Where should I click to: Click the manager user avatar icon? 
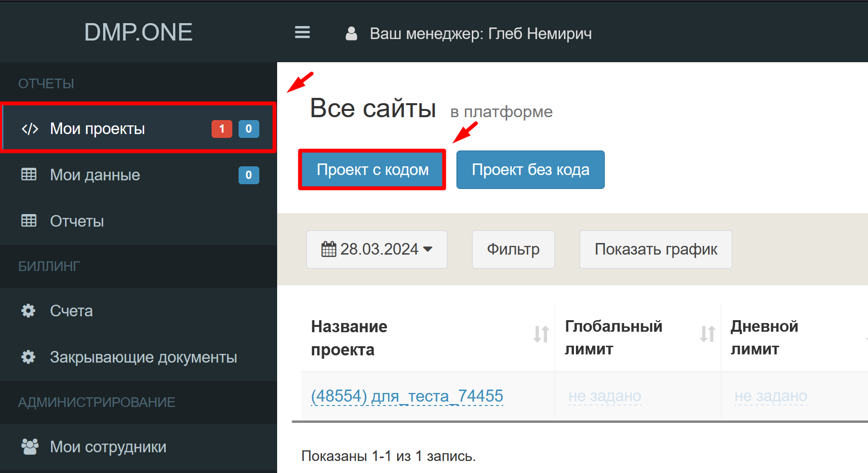click(x=351, y=33)
